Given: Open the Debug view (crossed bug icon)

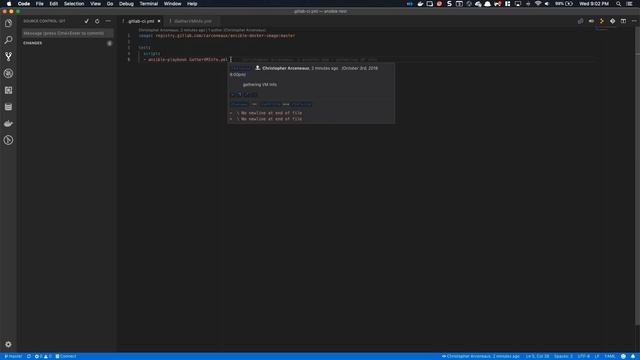Looking at the screenshot, I should [x=8, y=73].
